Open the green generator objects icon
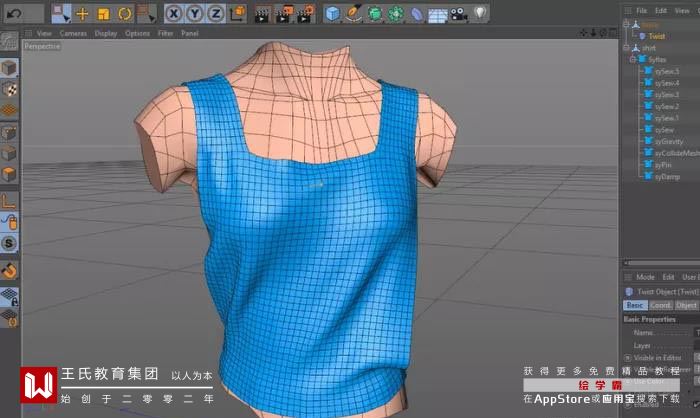 point(375,14)
